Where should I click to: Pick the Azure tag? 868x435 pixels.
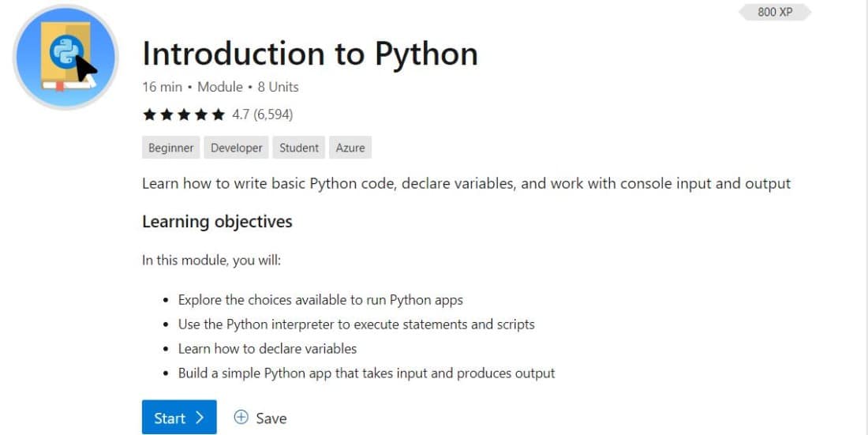[x=350, y=148]
